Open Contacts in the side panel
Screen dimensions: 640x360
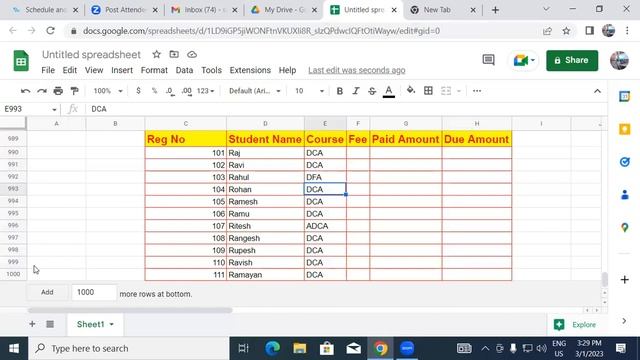click(624, 195)
